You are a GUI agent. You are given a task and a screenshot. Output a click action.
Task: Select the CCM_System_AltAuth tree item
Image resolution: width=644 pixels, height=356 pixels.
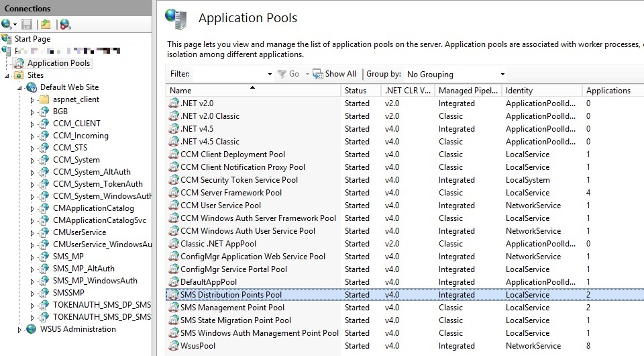click(x=92, y=172)
